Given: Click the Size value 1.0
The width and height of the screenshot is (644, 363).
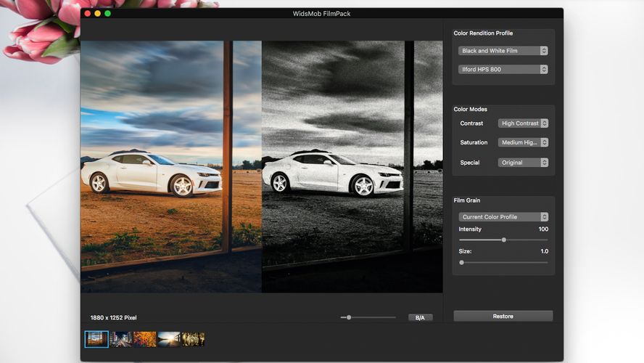Looking at the screenshot, I should point(544,251).
